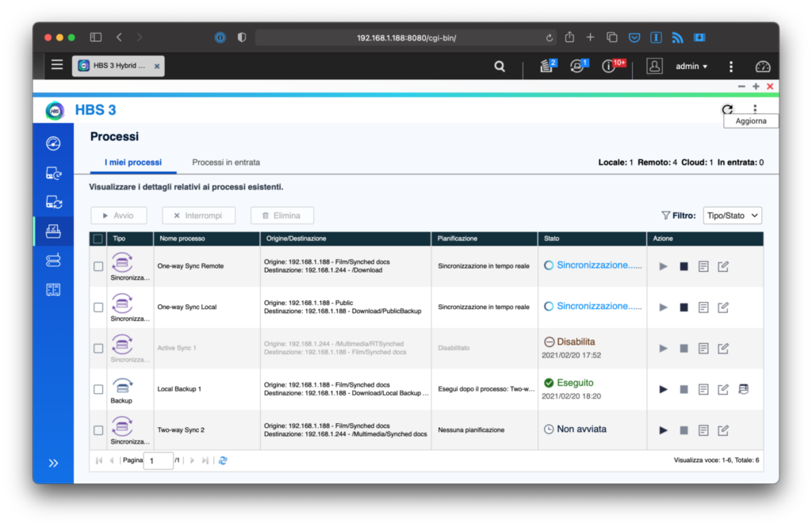812x527 pixels.
Task: Open the QNAP main hamburger menu
Action: [57, 65]
